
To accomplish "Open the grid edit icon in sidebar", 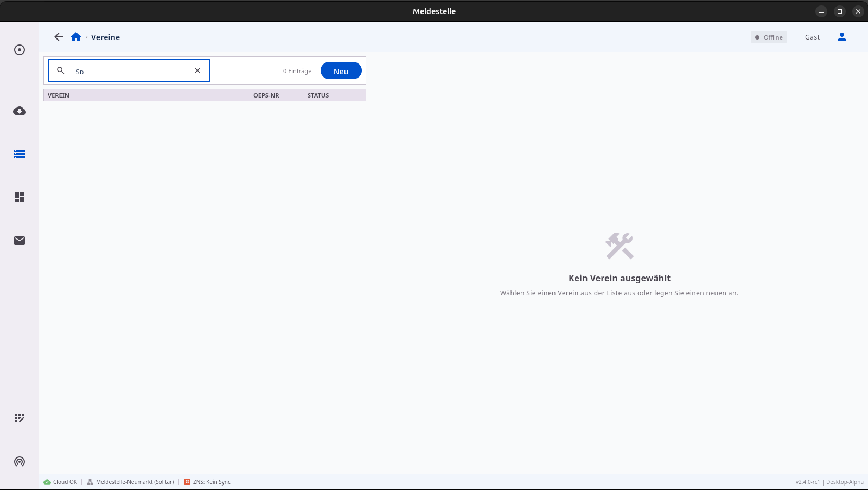I will (20, 418).
